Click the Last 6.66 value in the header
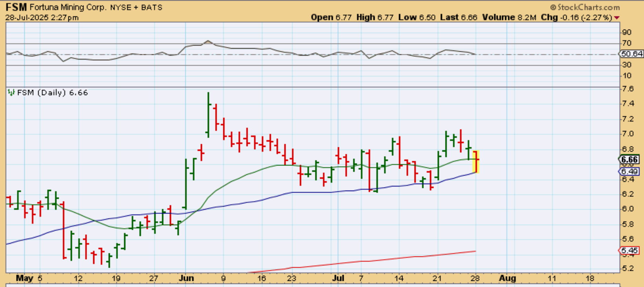This screenshot has width=644, height=287. point(459,17)
